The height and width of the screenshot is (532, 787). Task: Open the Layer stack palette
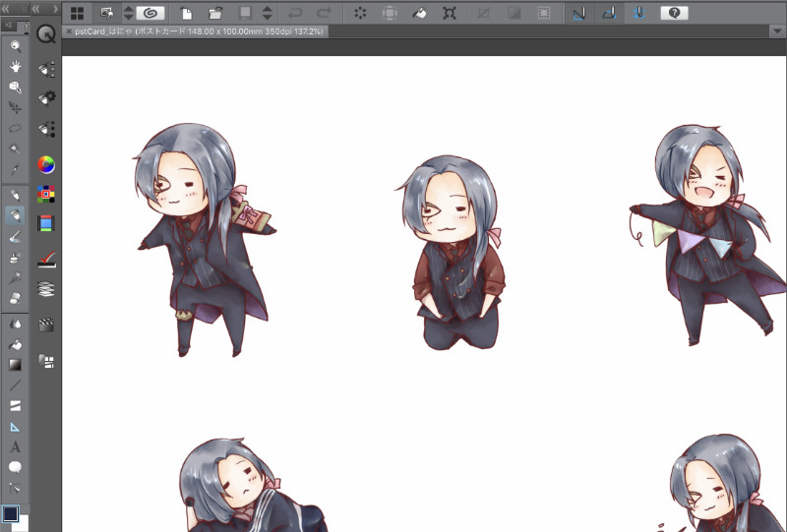pyautogui.click(x=46, y=289)
